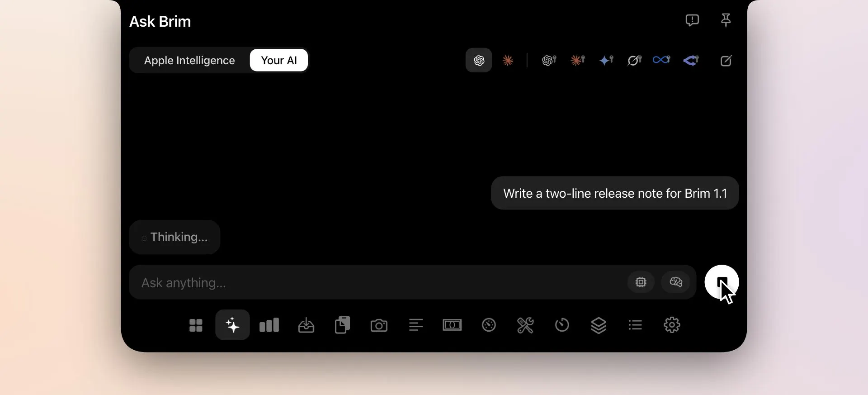Open the grid dashboard icon in bottom bar

[x=196, y=325]
